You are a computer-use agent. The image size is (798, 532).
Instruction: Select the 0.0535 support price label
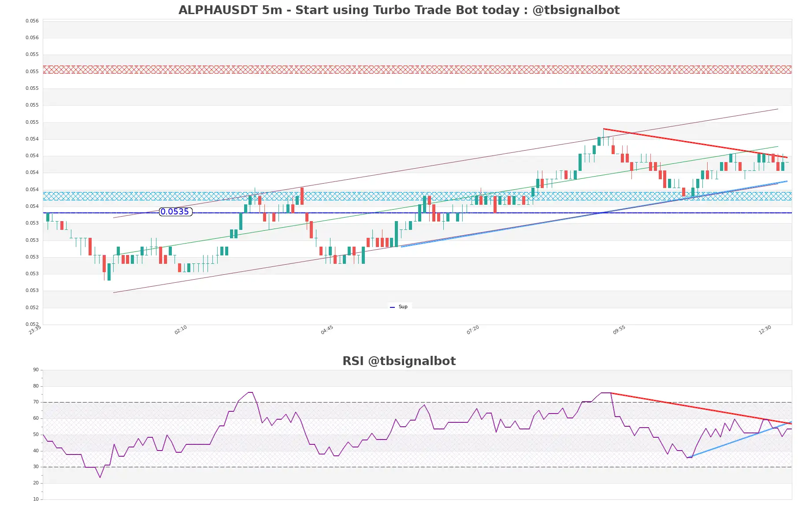175,212
